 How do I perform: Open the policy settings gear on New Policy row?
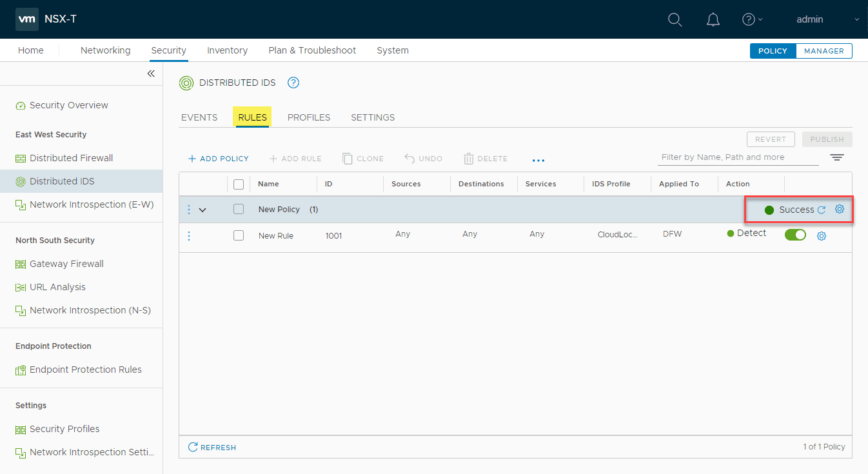[839, 209]
